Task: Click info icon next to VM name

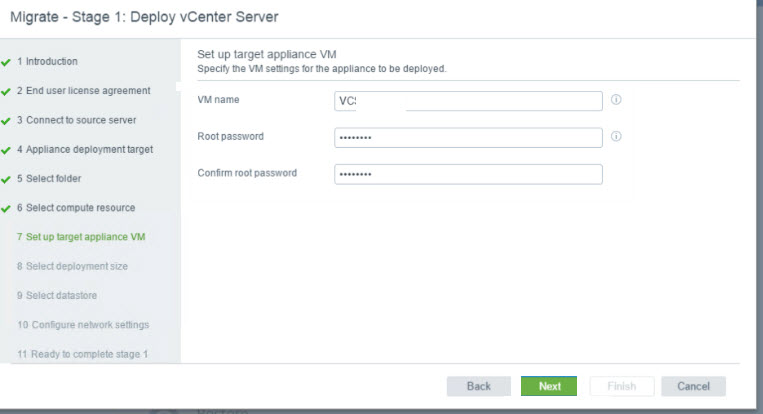Action: (x=616, y=100)
